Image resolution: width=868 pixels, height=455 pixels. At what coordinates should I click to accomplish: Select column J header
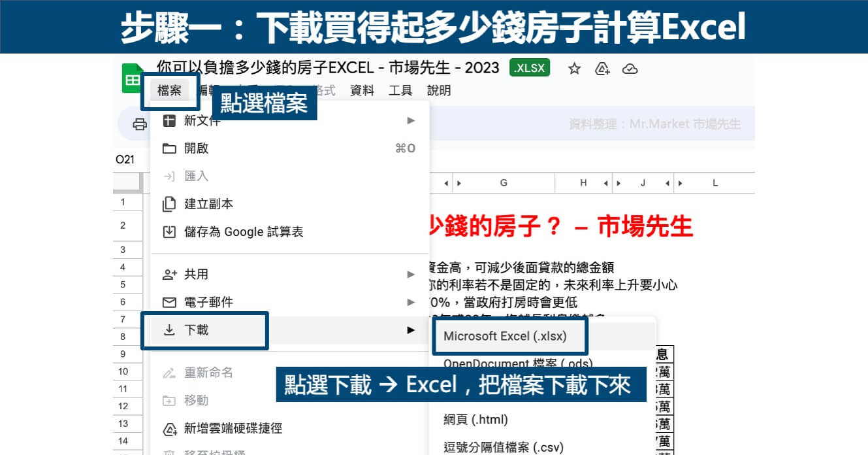(x=643, y=183)
